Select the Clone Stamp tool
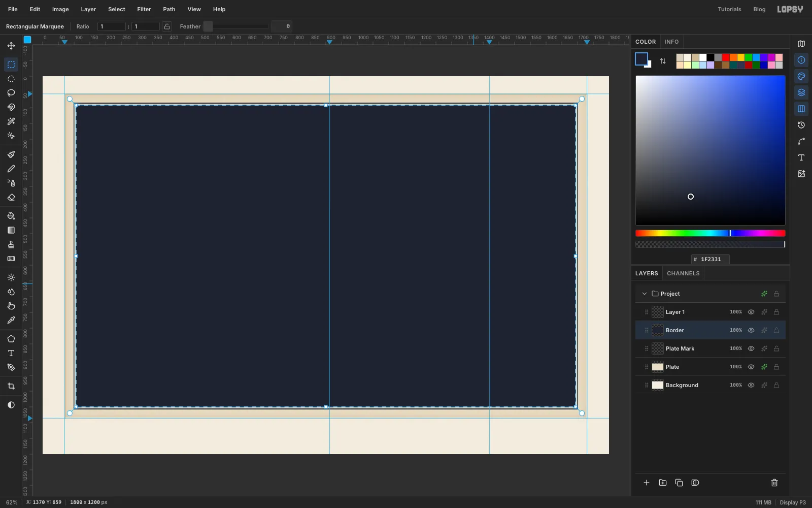 11,244
